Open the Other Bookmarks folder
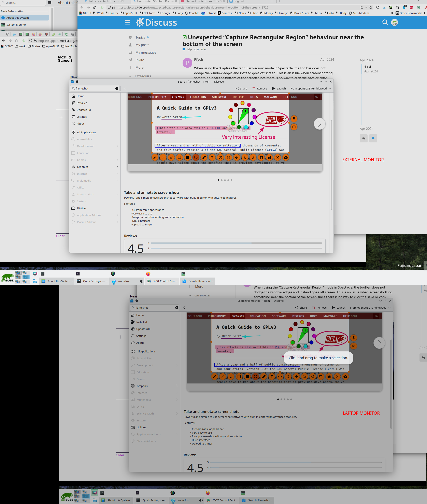Screen dimensions: 427x504 tap(409, 13)
